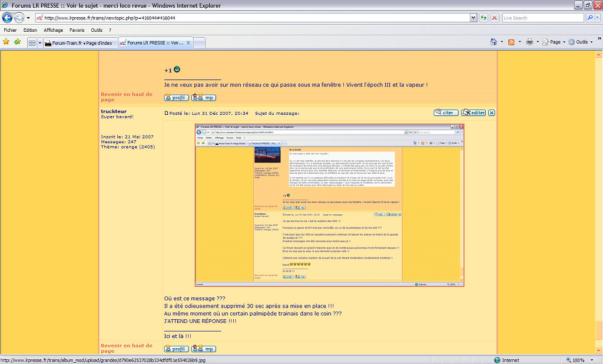Open the RSS feeds icon
Image resolution: width=603 pixels, height=364 pixels.
[x=511, y=42]
